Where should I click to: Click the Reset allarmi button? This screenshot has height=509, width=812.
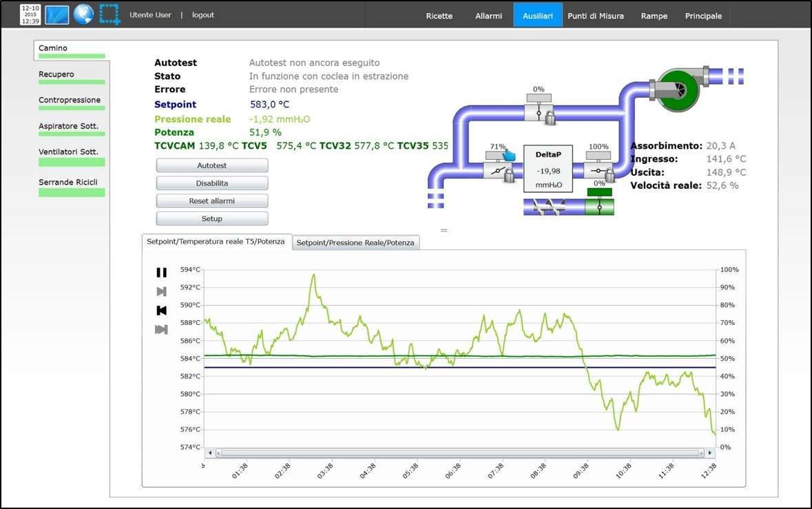(212, 201)
